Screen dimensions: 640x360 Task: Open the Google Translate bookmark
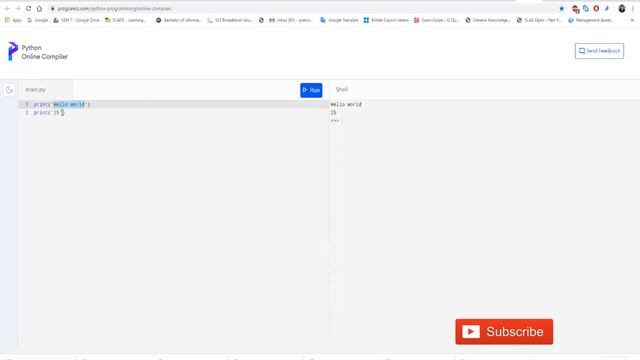point(339,20)
